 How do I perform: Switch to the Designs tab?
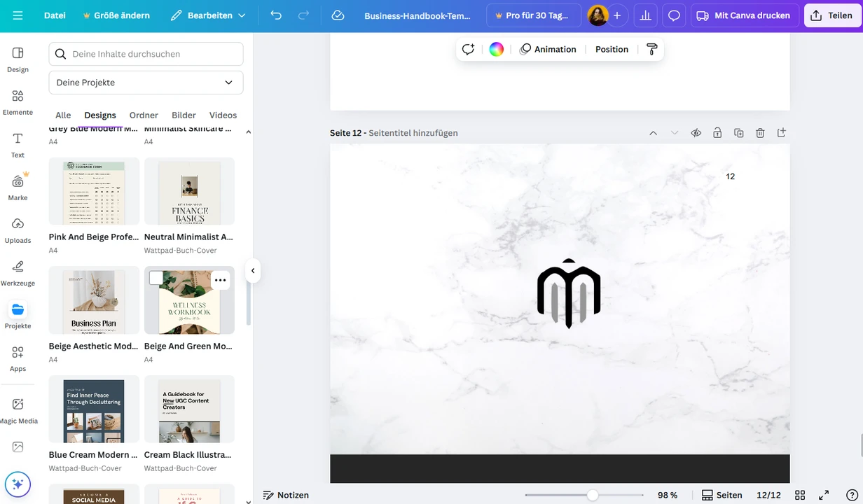tap(100, 115)
